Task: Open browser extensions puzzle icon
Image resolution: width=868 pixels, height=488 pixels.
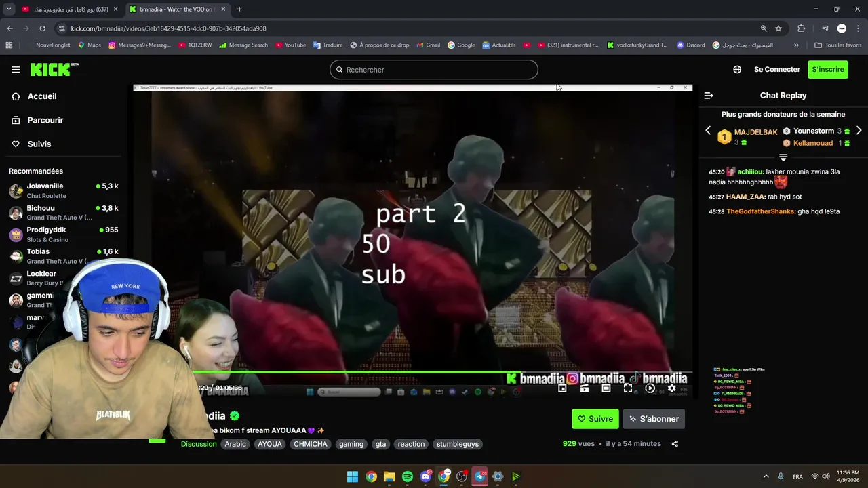Action: [x=801, y=28]
